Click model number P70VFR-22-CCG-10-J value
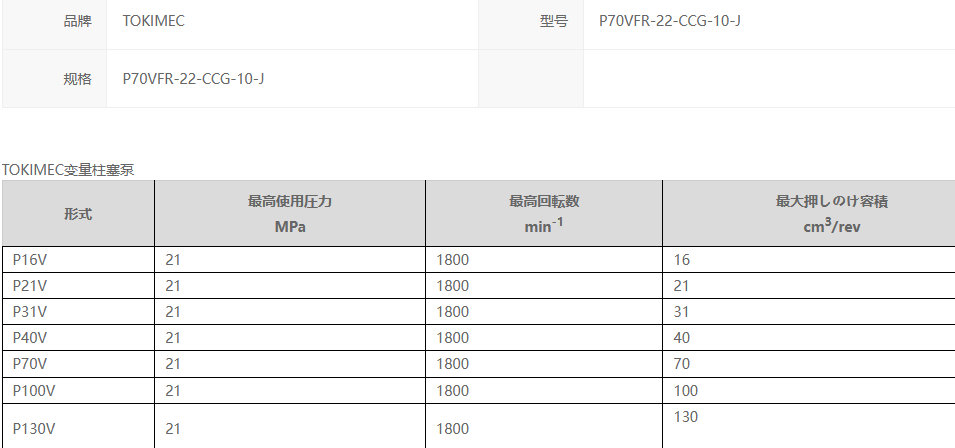955x448 pixels. (669, 20)
